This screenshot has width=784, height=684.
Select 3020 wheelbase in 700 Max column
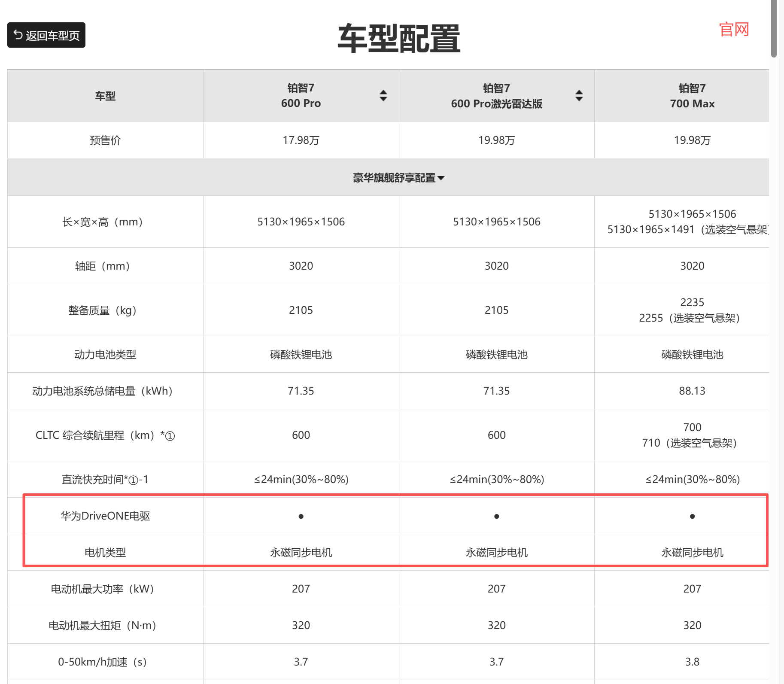pyautogui.click(x=692, y=266)
